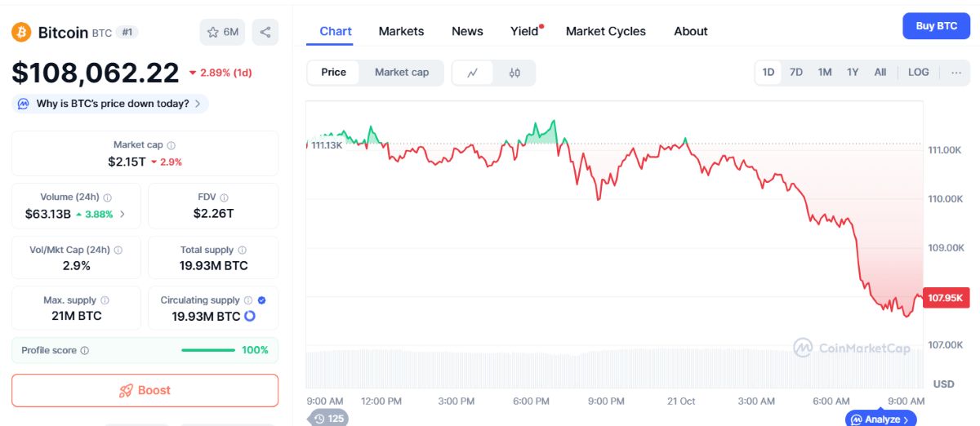Click the $2.15T market cap value
This screenshot has height=426, width=980.
click(x=127, y=162)
